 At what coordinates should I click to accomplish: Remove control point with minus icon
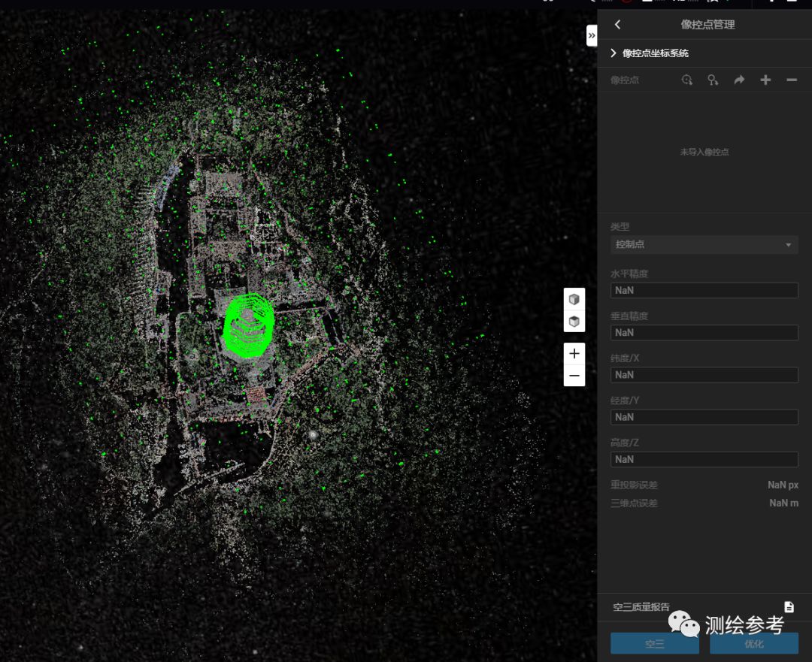[792, 80]
